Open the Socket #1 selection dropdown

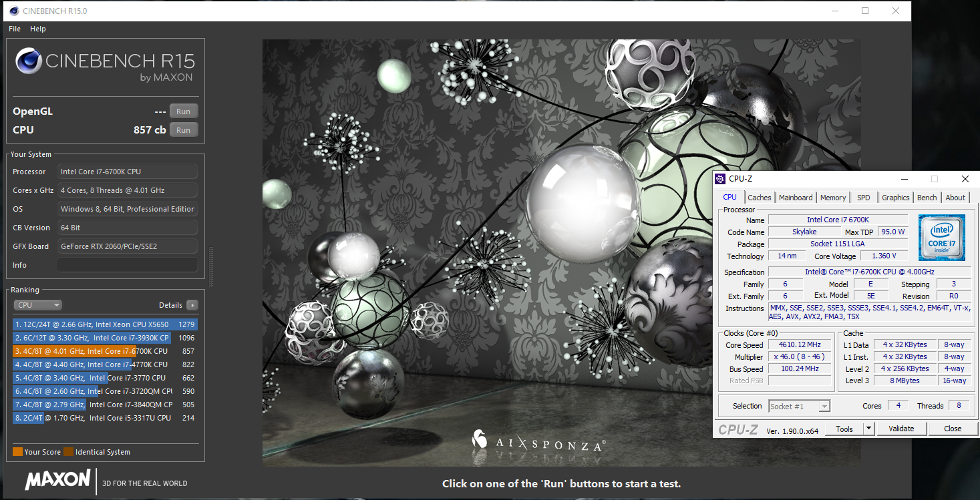coord(799,406)
